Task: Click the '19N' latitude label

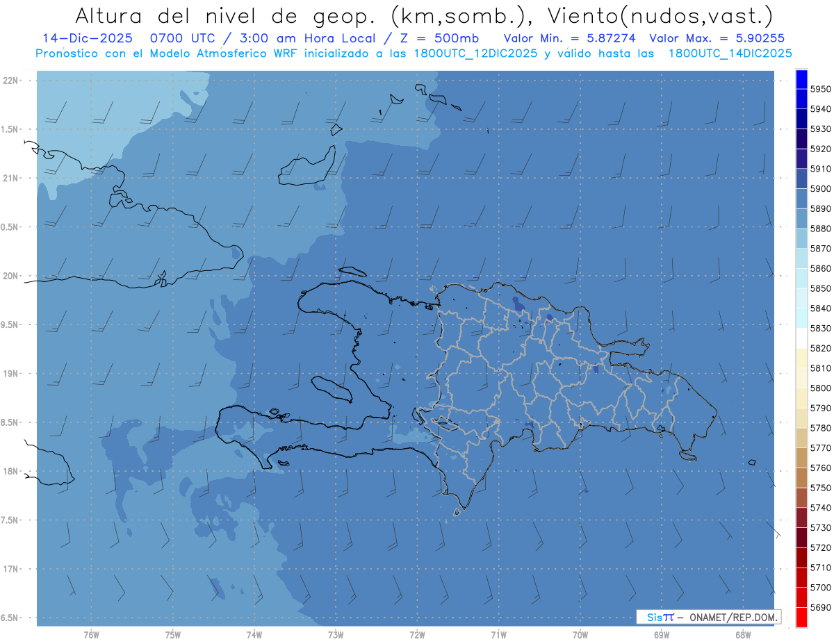Action: coord(12,373)
